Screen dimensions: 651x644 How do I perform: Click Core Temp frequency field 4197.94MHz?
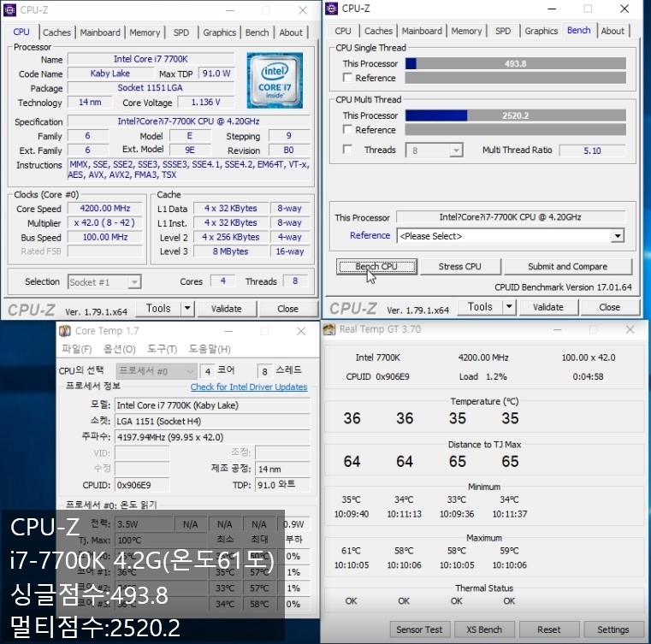click(x=212, y=437)
